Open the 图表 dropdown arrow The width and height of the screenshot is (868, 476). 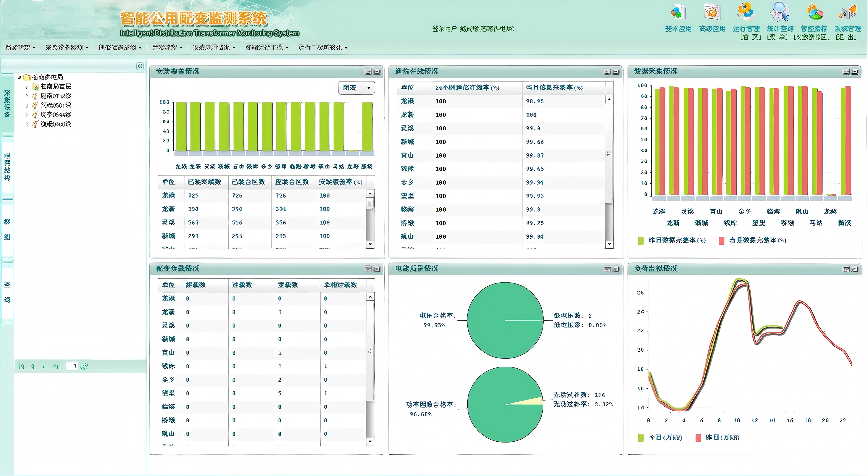click(369, 88)
